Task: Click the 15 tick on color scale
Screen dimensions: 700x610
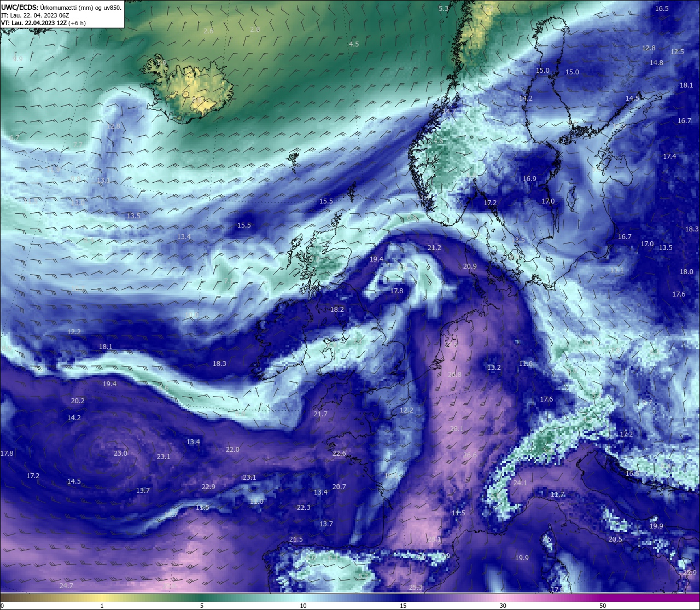Action: coord(403,606)
